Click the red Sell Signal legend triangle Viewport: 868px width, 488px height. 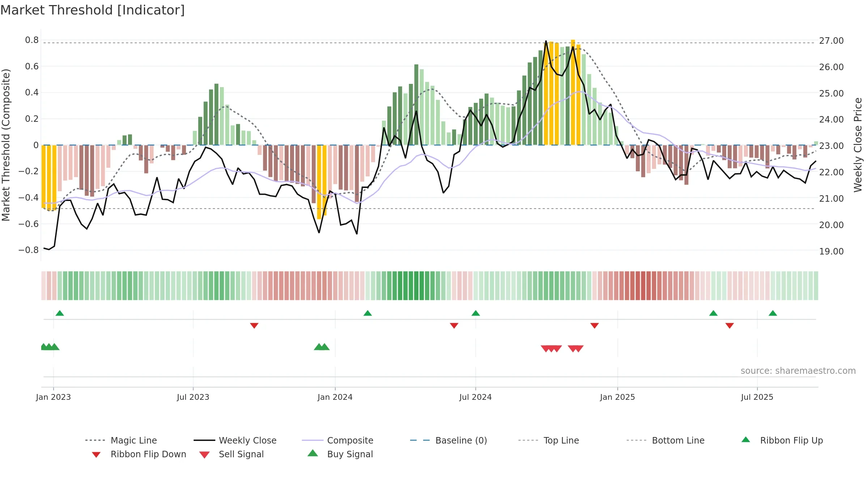(204, 455)
